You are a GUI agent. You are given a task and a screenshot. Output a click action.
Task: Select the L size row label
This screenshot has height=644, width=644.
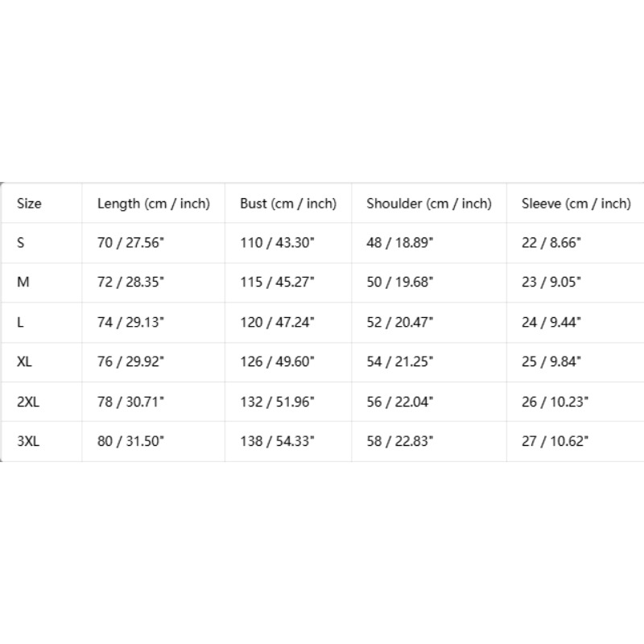pyautogui.click(x=20, y=323)
